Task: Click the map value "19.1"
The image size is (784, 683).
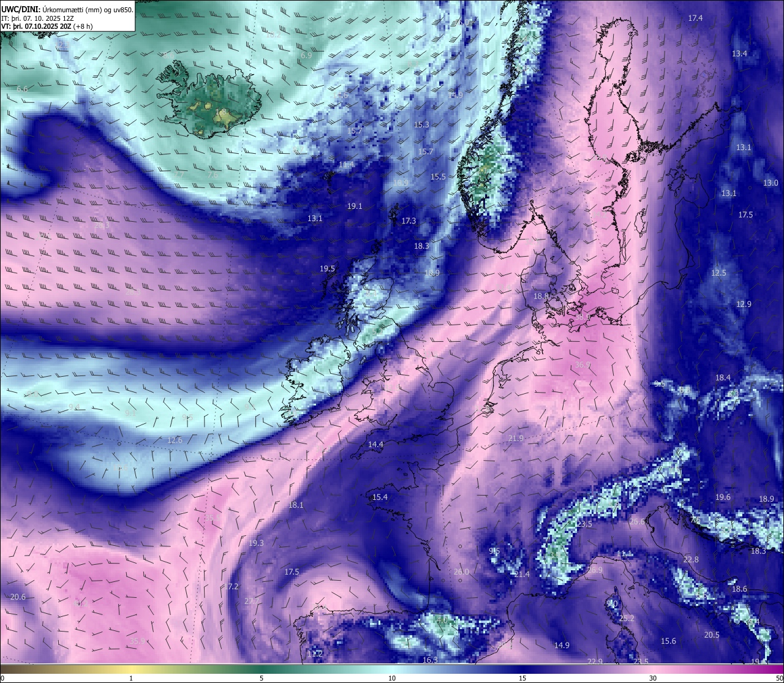Action: point(355,206)
